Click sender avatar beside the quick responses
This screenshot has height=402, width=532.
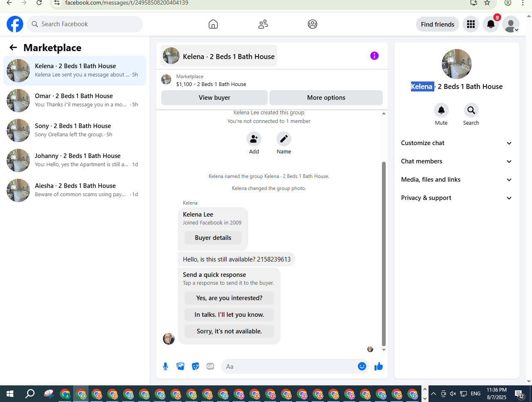[169, 339]
